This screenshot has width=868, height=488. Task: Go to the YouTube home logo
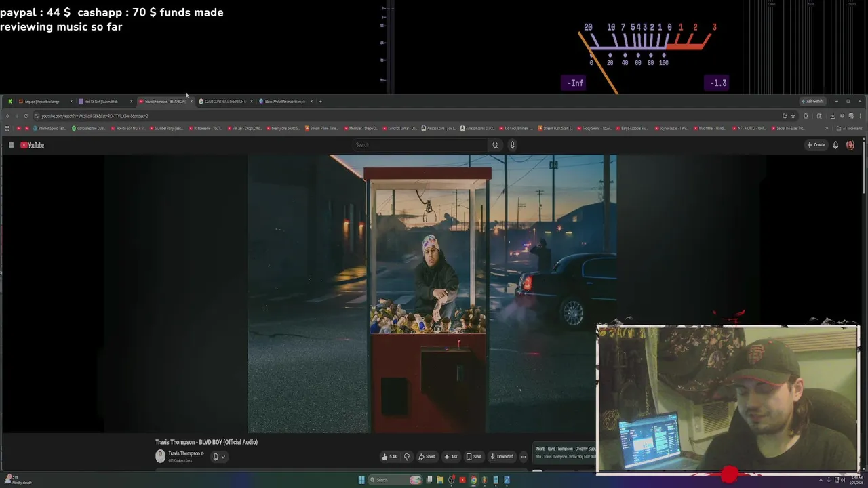32,145
